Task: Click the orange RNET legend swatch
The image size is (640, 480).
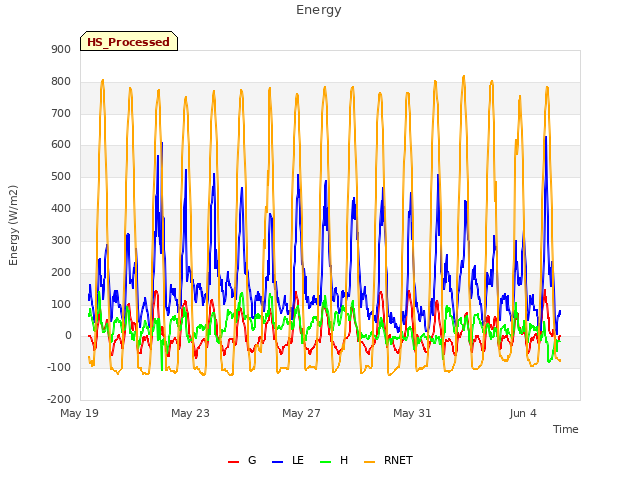Action: point(369,462)
